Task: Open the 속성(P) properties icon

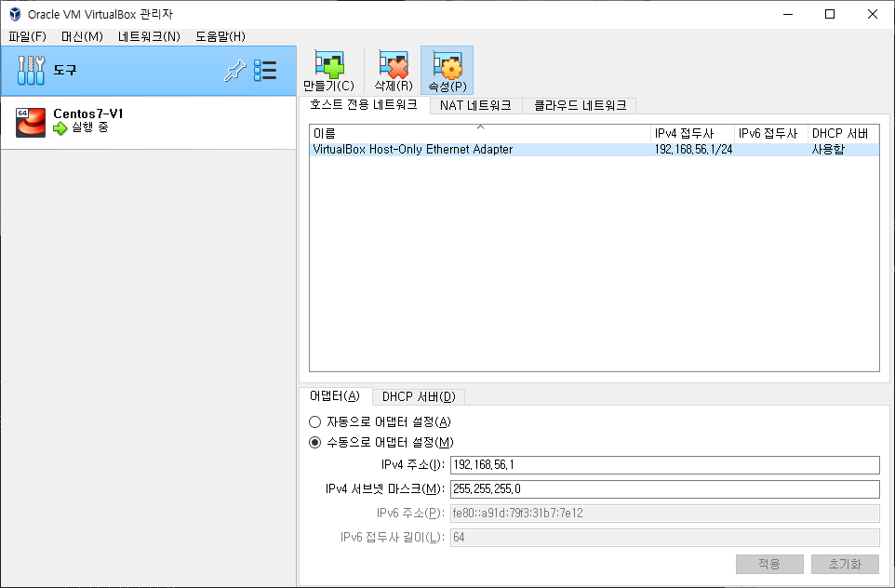Action: (x=447, y=64)
